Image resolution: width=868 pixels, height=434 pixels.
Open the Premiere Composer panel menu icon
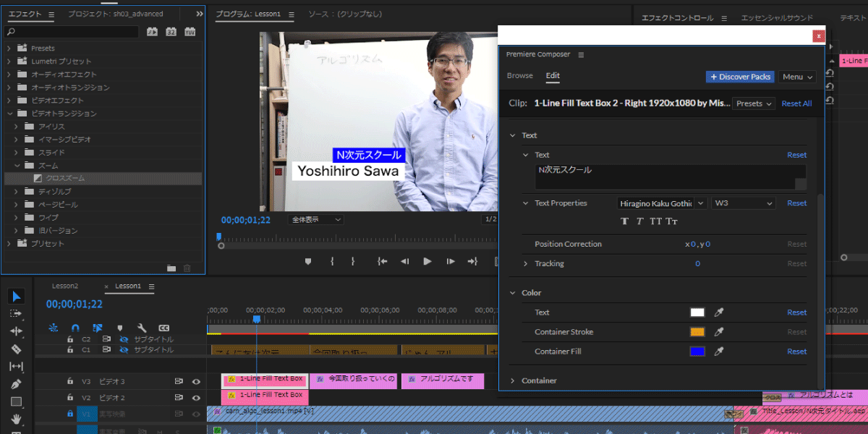(581, 54)
